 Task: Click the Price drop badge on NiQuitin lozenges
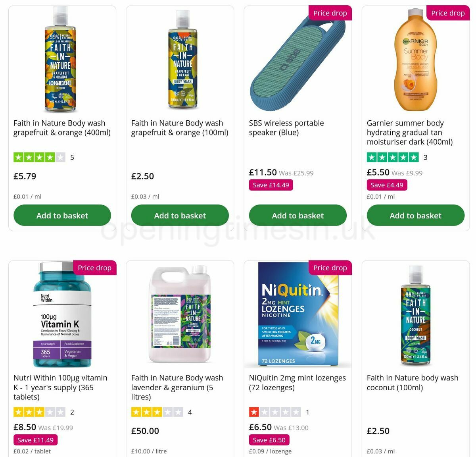330,268
